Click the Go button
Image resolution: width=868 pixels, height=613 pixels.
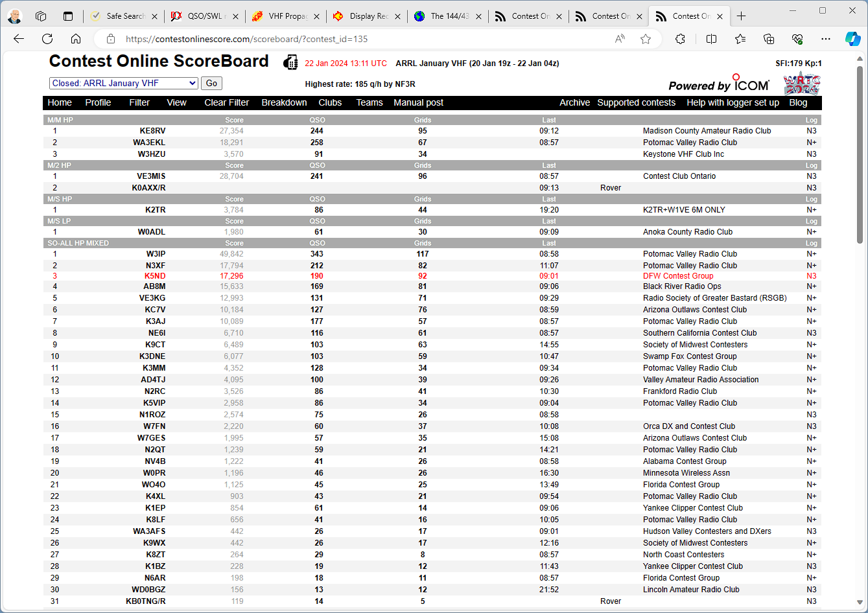point(211,83)
